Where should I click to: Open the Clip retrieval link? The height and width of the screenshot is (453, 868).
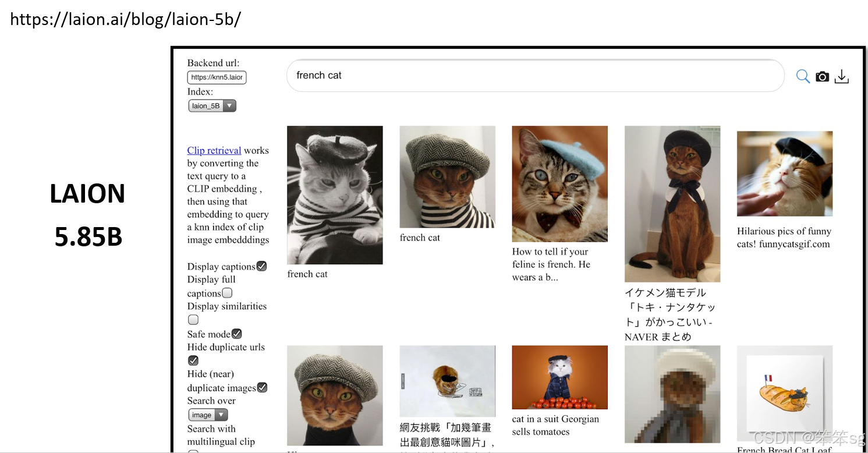point(214,150)
